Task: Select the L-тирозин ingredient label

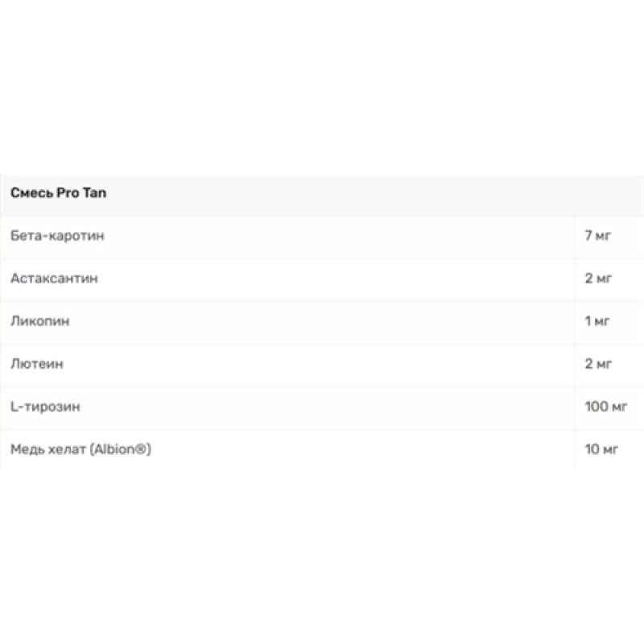Action: coord(45,407)
